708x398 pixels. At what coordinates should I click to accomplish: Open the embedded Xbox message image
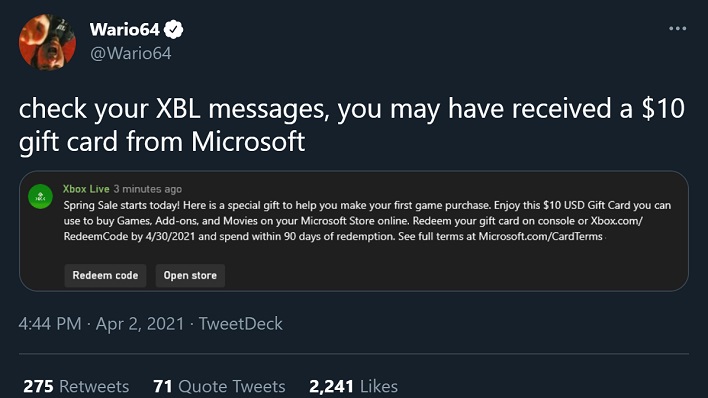coord(354,231)
